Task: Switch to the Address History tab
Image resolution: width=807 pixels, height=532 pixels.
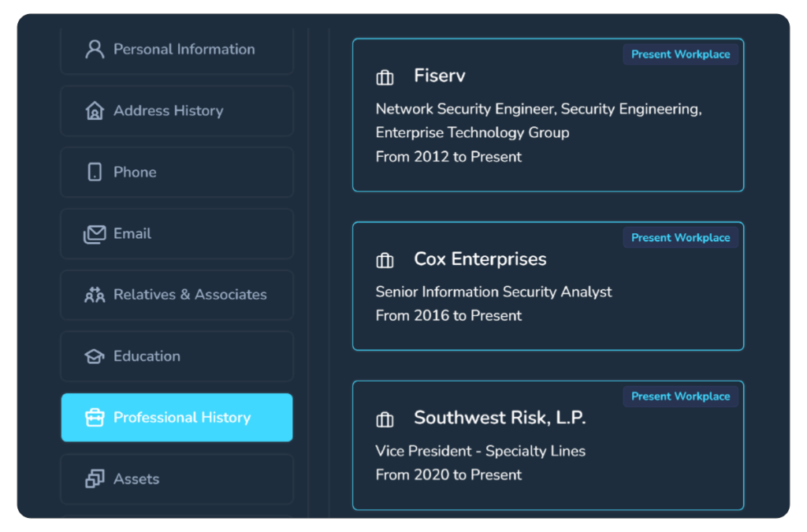Action: point(177,110)
